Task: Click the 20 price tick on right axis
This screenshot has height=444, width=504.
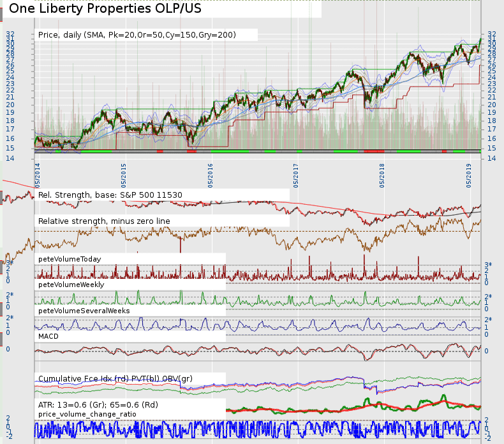Action: coord(492,105)
